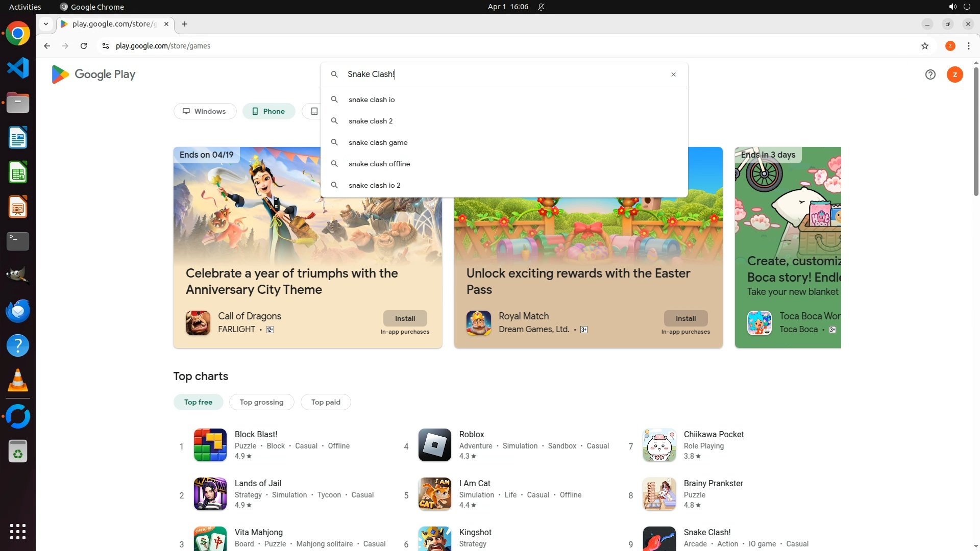Screen dimensions: 980x551
Task: Switch to the Top paid tab
Action: click(x=325, y=402)
